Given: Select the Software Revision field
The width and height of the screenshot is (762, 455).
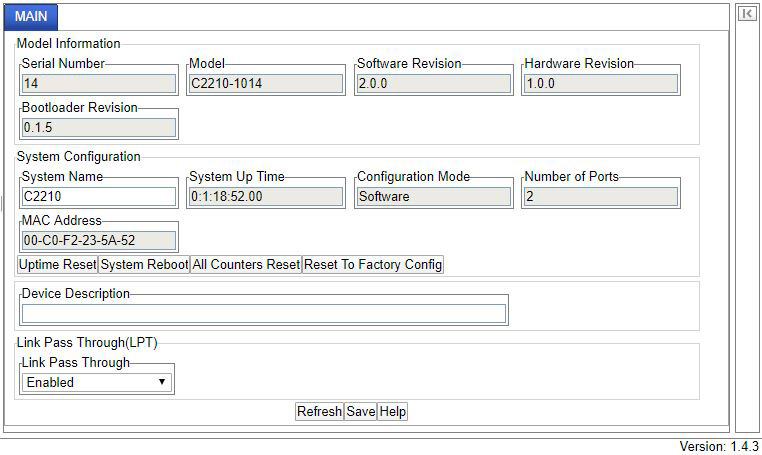Looking at the screenshot, I should point(434,84).
